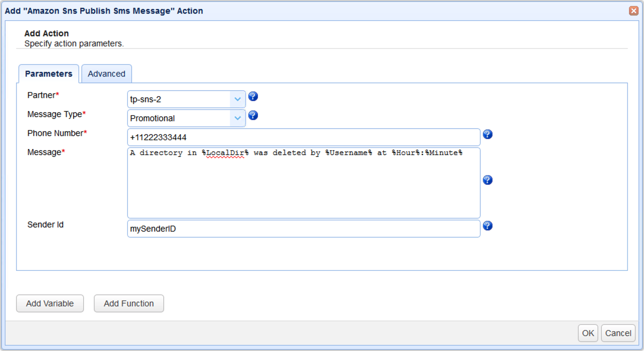The height and width of the screenshot is (351, 644).
Task: Click the help icon next to Message Type
Action: tap(252, 116)
